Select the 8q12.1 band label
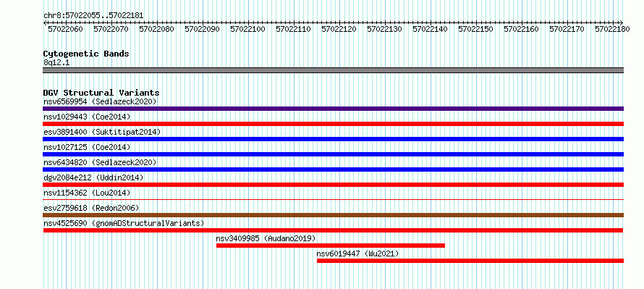The width and height of the screenshot is (644, 289). (x=56, y=62)
